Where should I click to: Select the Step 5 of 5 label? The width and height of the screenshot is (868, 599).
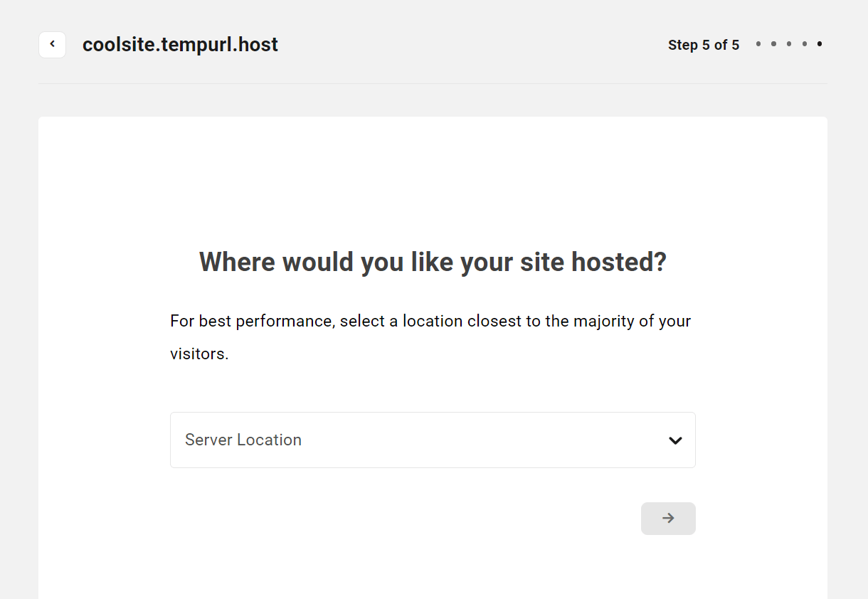(704, 44)
